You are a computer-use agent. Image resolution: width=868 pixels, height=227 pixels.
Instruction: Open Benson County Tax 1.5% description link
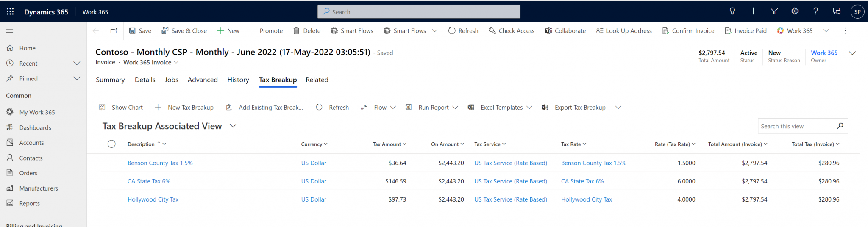(160, 163)
